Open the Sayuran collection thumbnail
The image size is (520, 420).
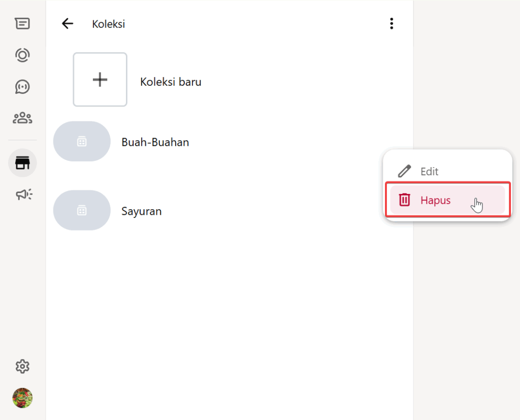click(82, 210)
